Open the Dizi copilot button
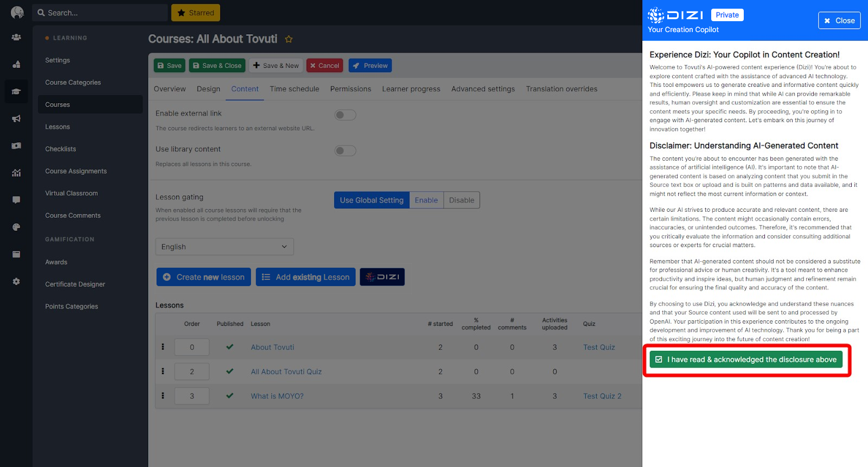The image size is (868, 467). [x=382, y=277]
